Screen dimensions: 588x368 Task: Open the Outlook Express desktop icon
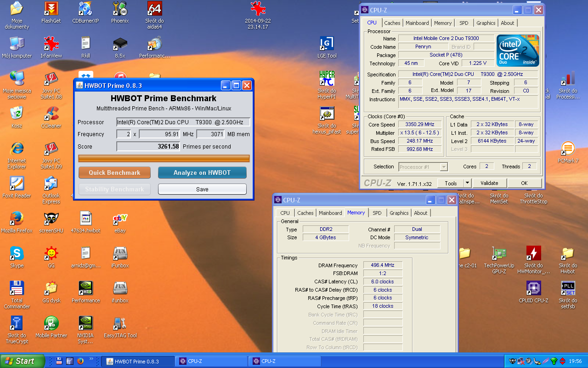click(x=51, y=183)
